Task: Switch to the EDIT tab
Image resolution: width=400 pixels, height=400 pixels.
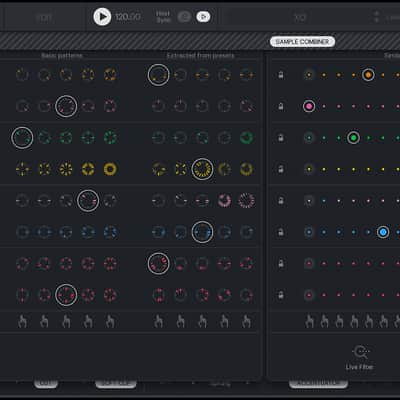Action: point(44,18)
